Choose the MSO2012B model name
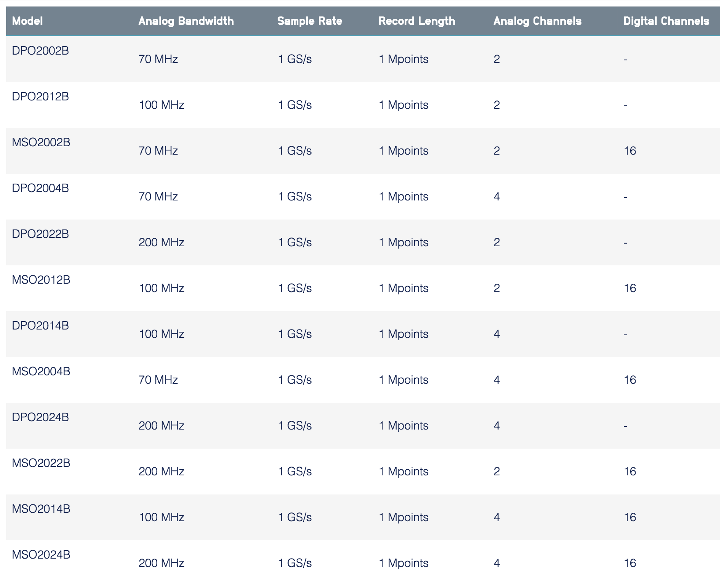The height and width of the screenshot is (588, 720). (41, 280)
